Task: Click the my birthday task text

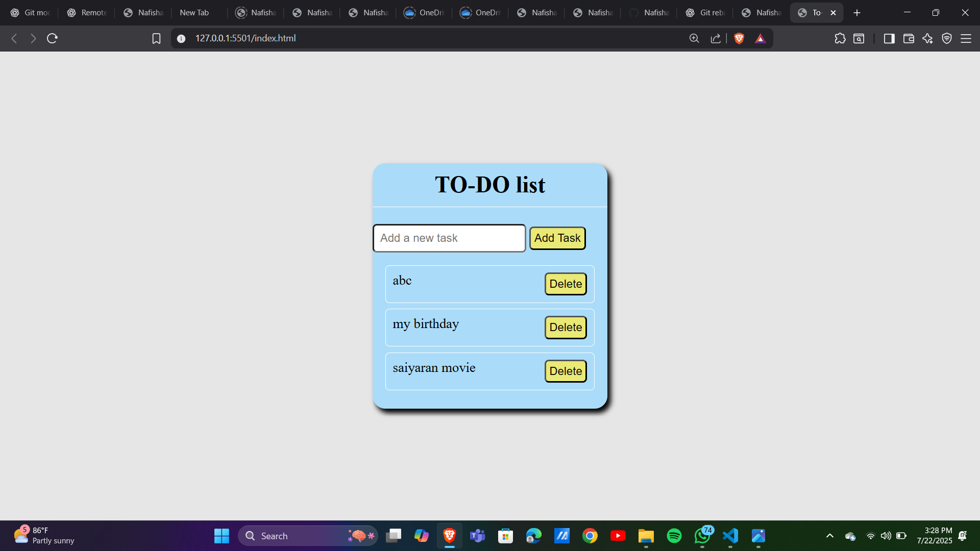Action: (426, 324)
